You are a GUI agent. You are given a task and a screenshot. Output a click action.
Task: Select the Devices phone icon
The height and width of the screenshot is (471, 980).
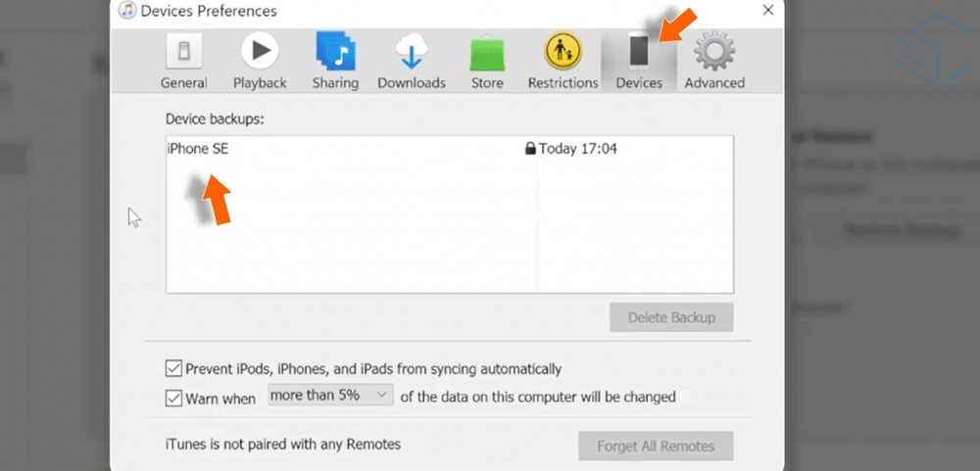[639, 51]
